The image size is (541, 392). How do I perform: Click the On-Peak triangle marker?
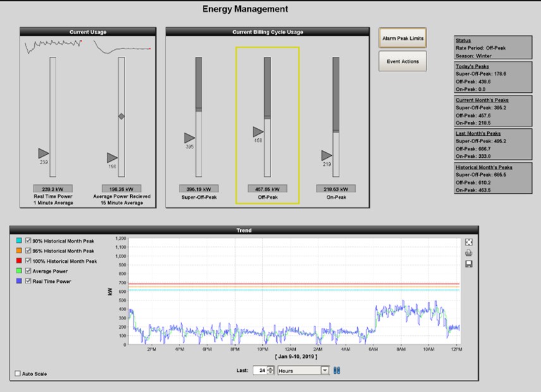pyautogui.click(x=327, y=155)
